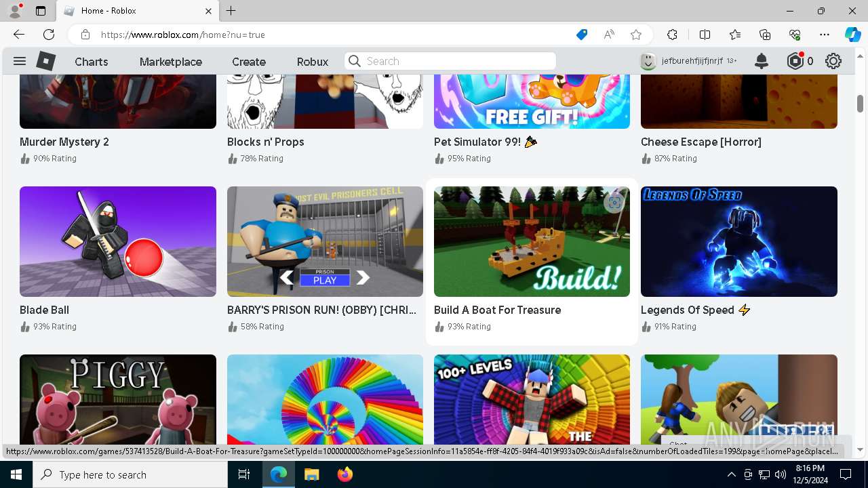Click the scrollbar down arrow
868x488 pixels.
pos(861,449)
